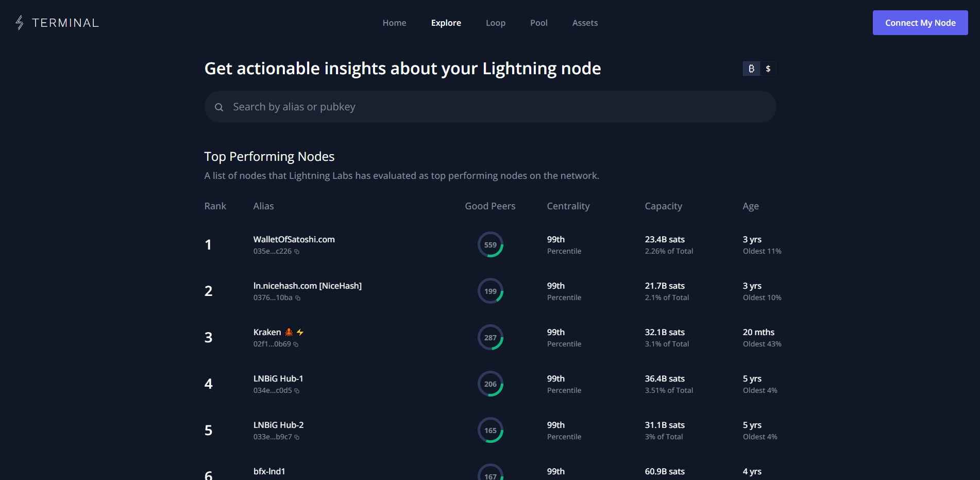Click the Capacity column header
The height and width of the screenshot is (480, 980).
coord(663,206)
